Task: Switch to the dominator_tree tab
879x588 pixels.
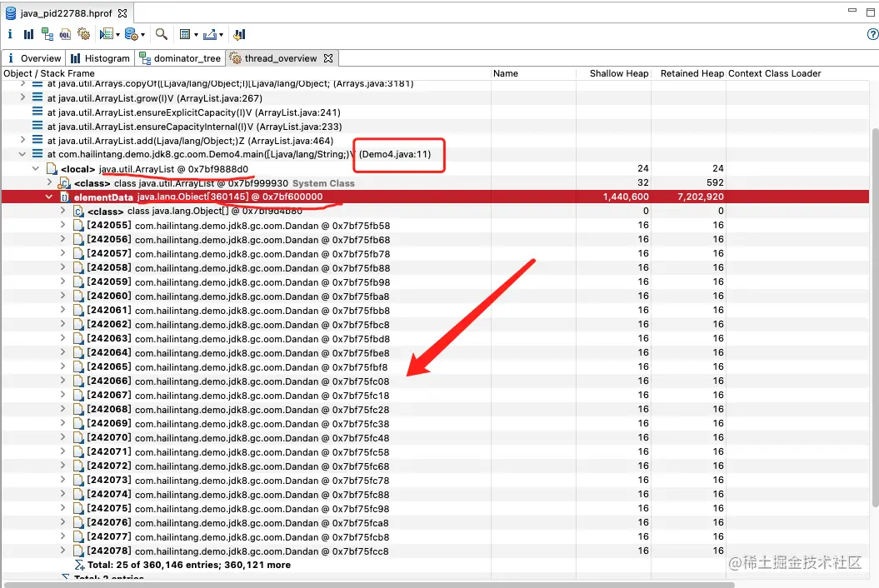Action: pos(181,58)
